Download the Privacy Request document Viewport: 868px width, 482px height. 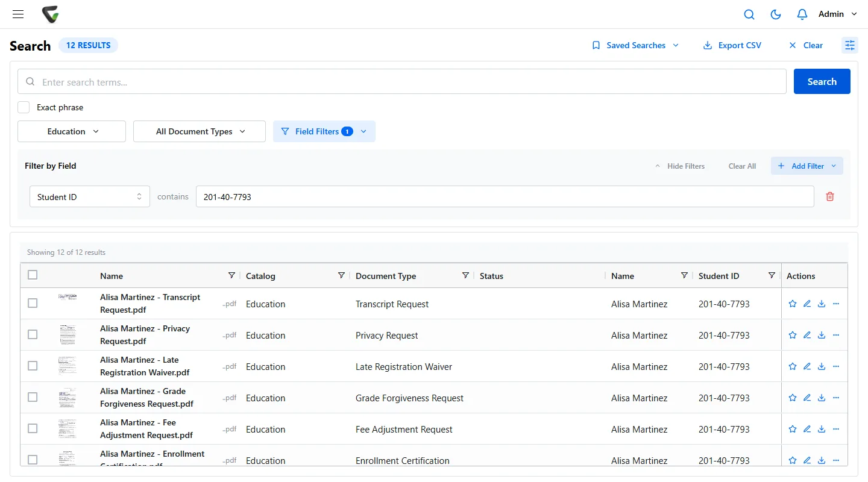pyautogui.click(x=822, y=335)
